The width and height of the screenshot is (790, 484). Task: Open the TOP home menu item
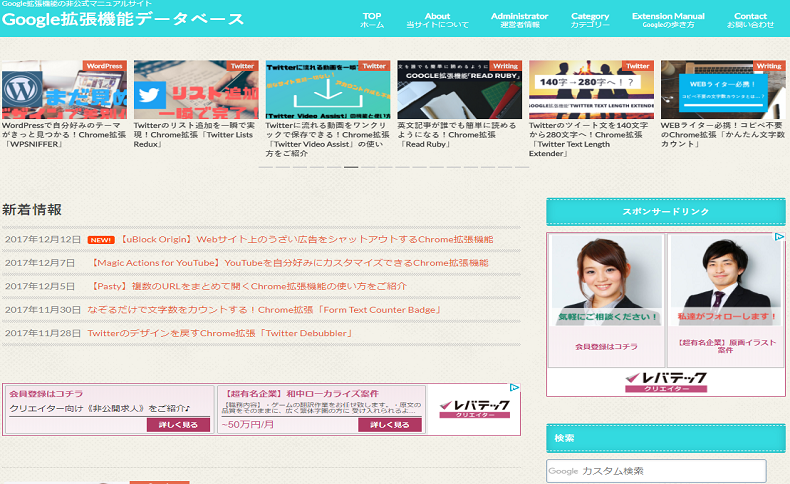[372, 20]
